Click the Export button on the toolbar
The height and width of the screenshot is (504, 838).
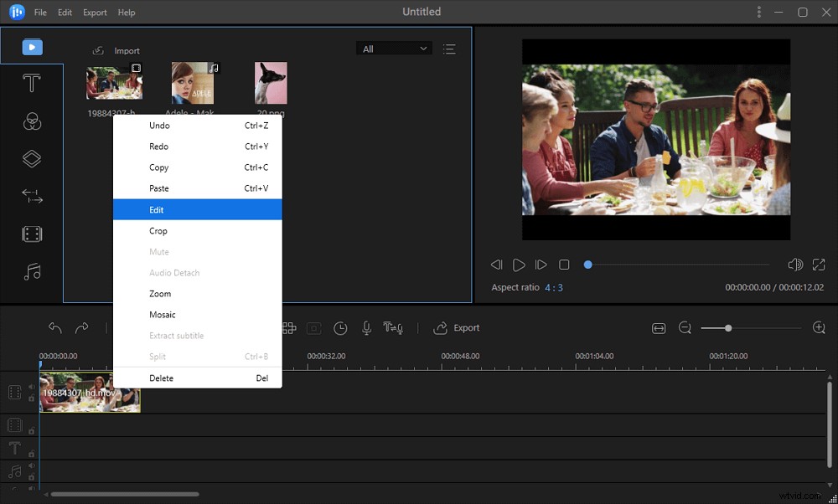(x=457, y=328)
